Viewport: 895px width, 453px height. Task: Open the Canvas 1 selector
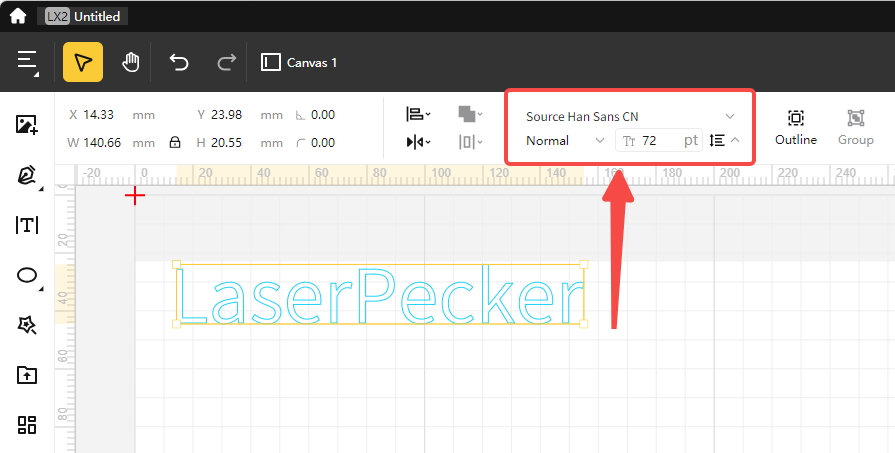point(299,62)
